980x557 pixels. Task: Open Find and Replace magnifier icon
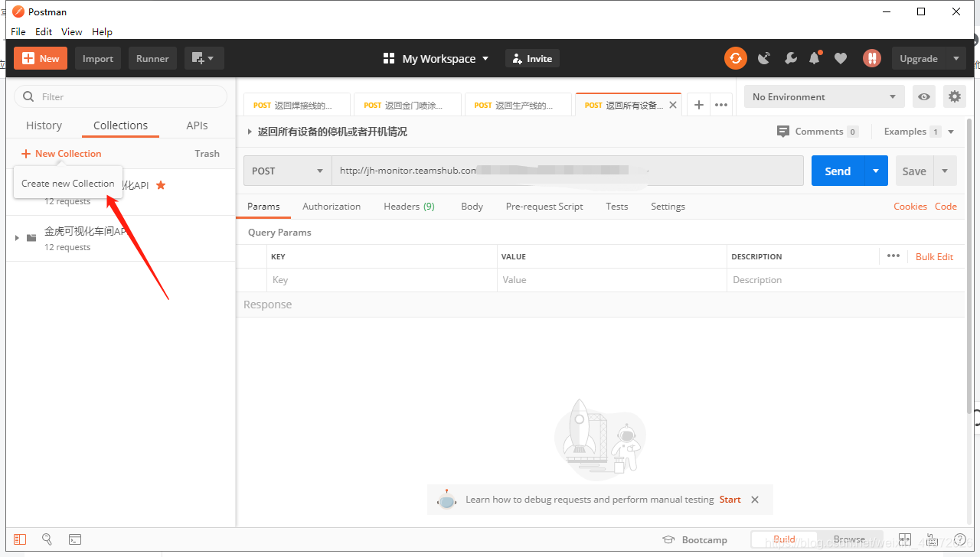click(x=47, y=539)
